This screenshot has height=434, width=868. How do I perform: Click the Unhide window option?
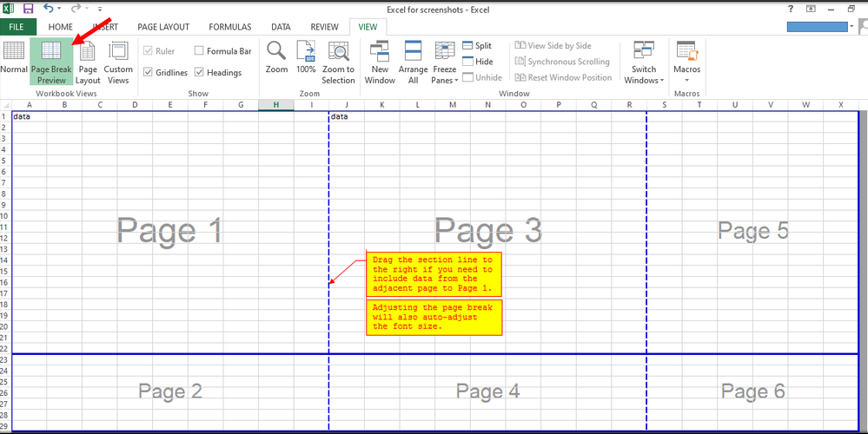pos(481,77)
